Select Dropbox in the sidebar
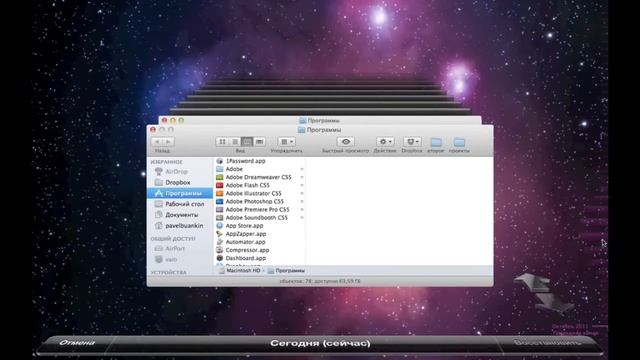The image size is (640, 360). tap(180, 182)
